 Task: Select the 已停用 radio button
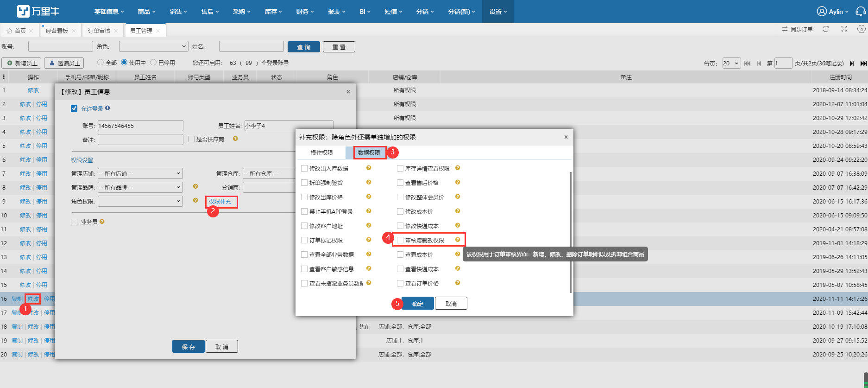(x=153, y=62)
